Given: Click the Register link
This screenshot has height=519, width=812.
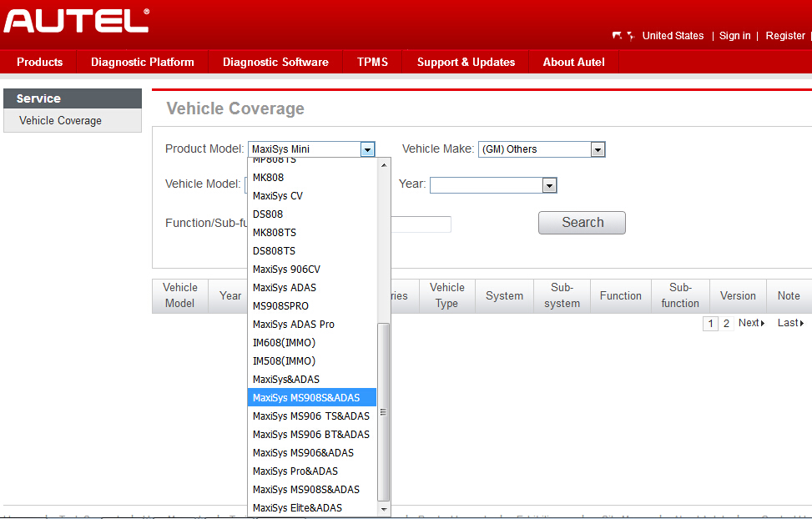Looking at the screenshot, I should click(785, 36).
